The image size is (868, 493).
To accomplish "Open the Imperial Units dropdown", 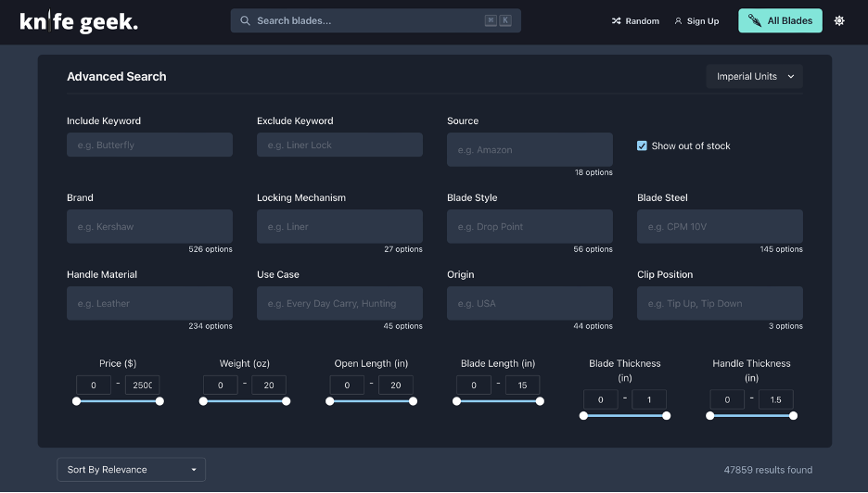I will pyautogui.click(x=754, y=76).
